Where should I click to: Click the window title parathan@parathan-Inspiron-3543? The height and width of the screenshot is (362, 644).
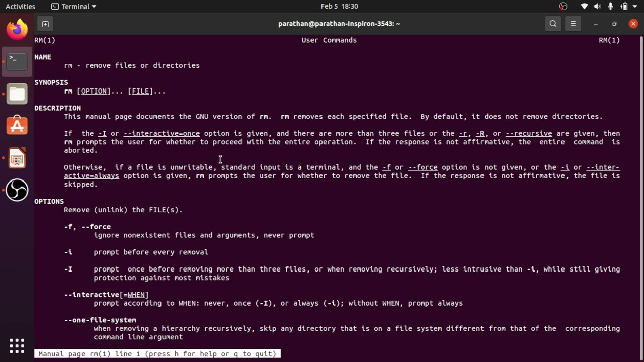[x=339, y=24]
